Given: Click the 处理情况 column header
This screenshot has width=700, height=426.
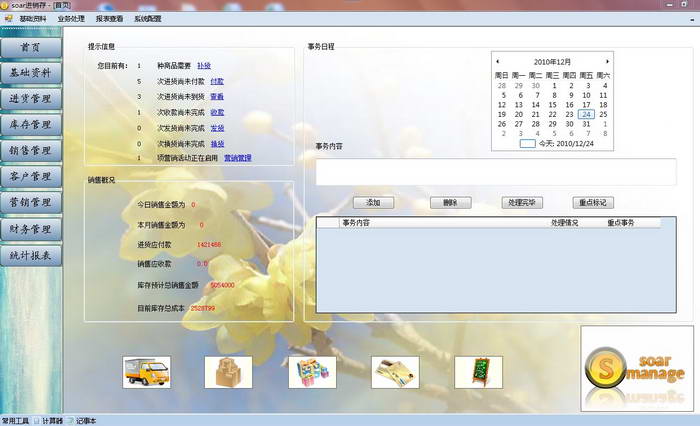Looking at the screenshot, I should (564, 223).
